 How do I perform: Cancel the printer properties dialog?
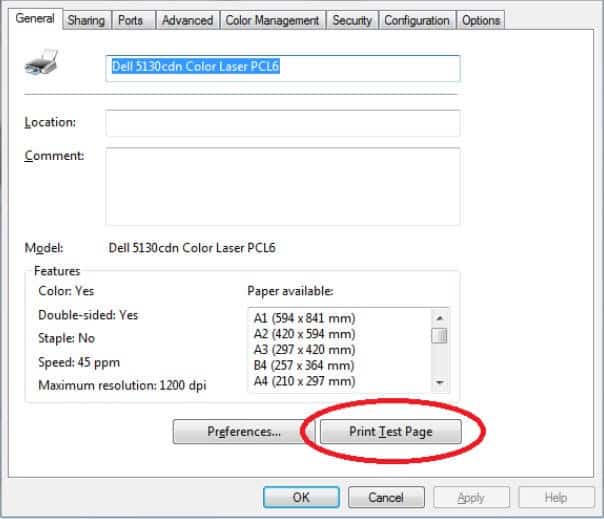coord(386,497)
